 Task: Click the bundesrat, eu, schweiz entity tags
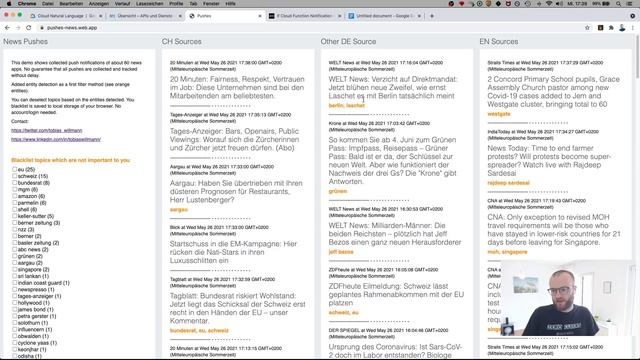coord(199,331)
